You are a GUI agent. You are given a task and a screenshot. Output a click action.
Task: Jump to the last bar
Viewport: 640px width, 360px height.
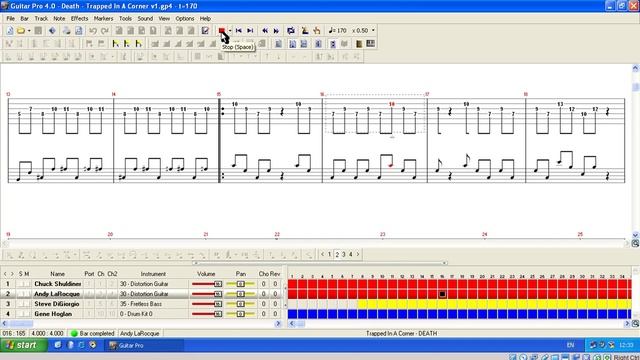(x=250, y=31)
